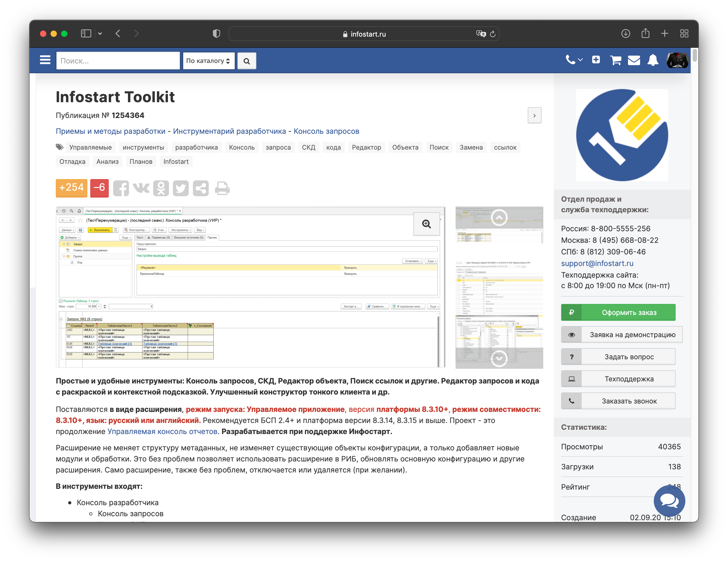728x561 pixels.
Task: Downvote with the −6 button
Action: [99, 188]
